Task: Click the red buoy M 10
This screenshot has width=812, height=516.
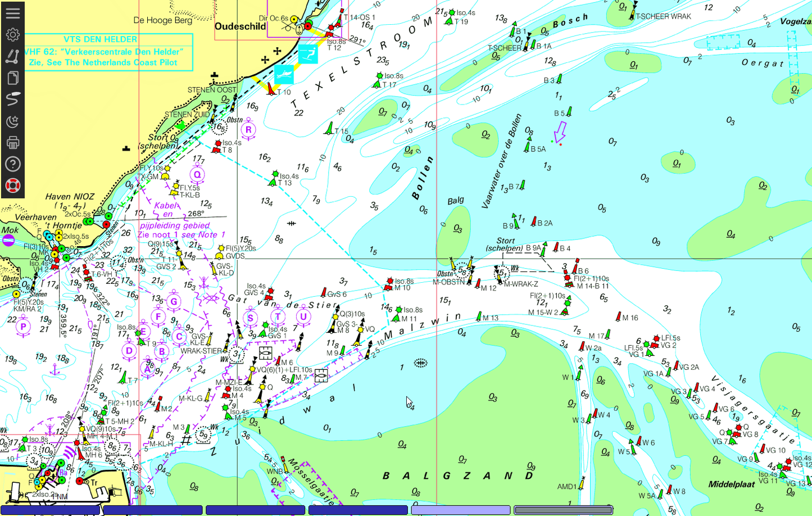Action: pyautogui.click(x=388, y=284)
